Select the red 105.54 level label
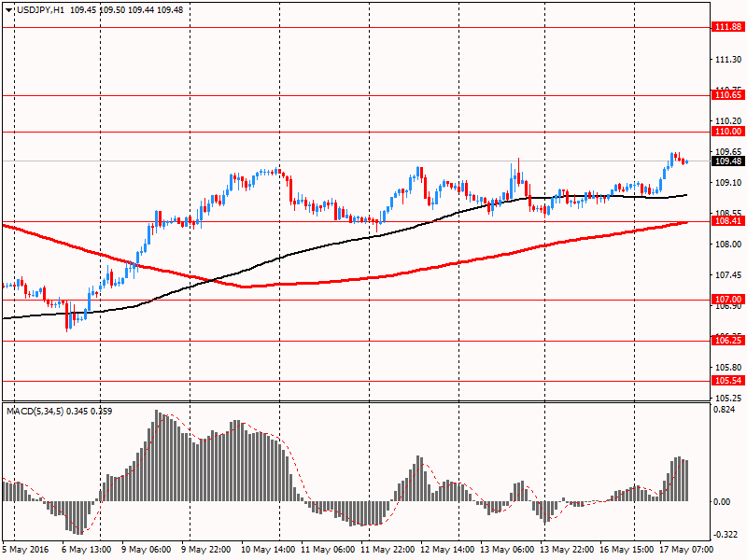Viewport: 747px width, 560px height. pos(727,381)
